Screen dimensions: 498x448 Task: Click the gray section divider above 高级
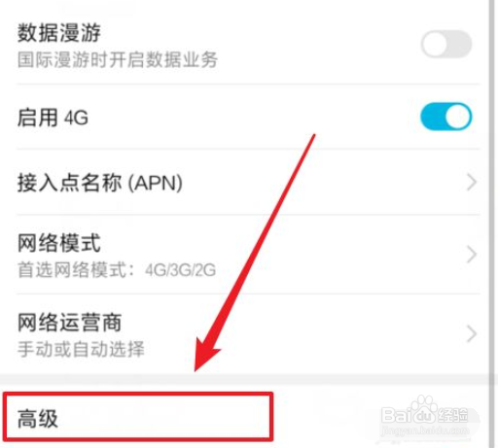click(x=244, y=379)
